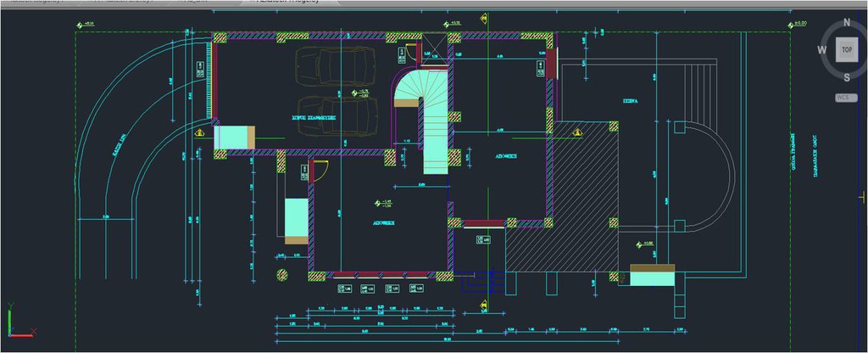The width and height of the screenshot is (868, 353).
Task: Click the TOP face of the ViewCube
Action: (847, 50)
